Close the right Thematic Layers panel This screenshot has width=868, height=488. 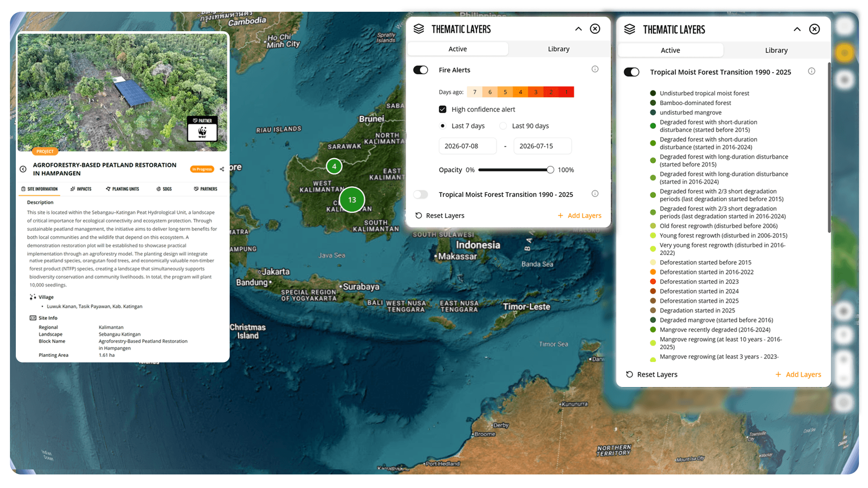[x=814, y=29]
